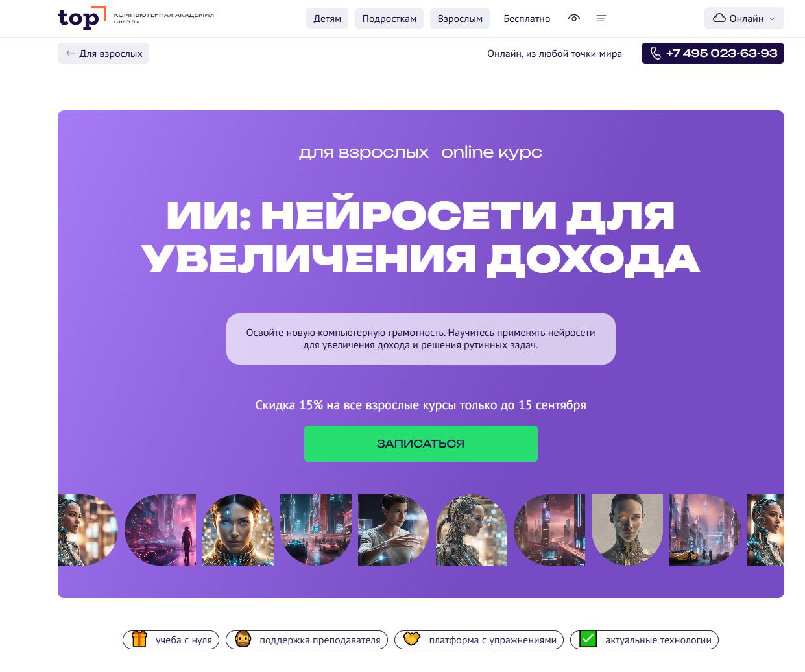Click the phone handset icon

656,53
